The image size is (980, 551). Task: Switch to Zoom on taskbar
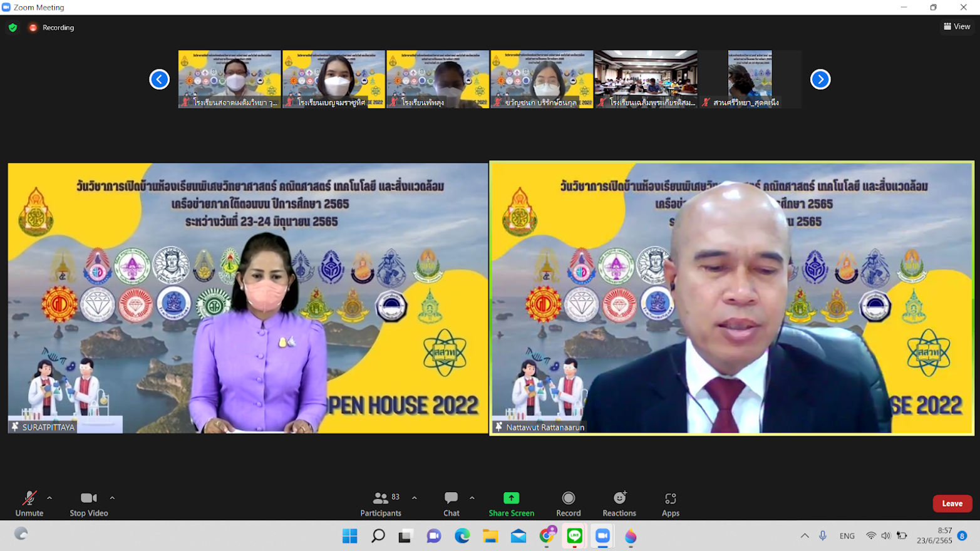click(x=602, y=536)
